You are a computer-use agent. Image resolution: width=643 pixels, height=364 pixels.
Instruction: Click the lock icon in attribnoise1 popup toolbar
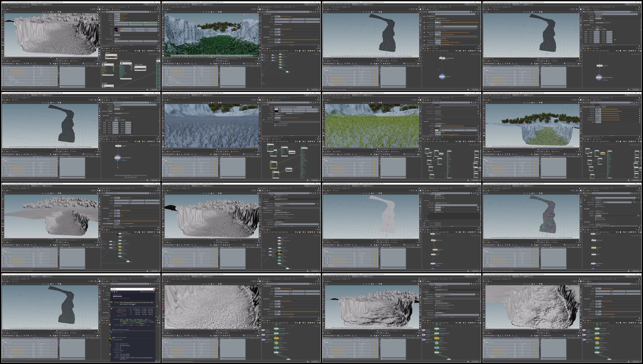(x=117, y=292)
